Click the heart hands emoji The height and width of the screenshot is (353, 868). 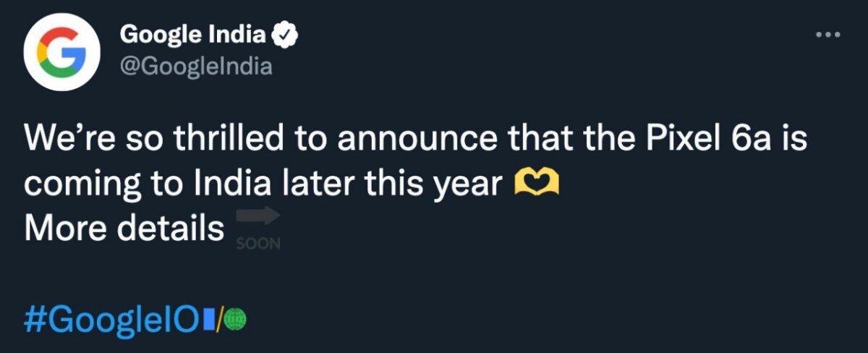[x=535, y=185]
